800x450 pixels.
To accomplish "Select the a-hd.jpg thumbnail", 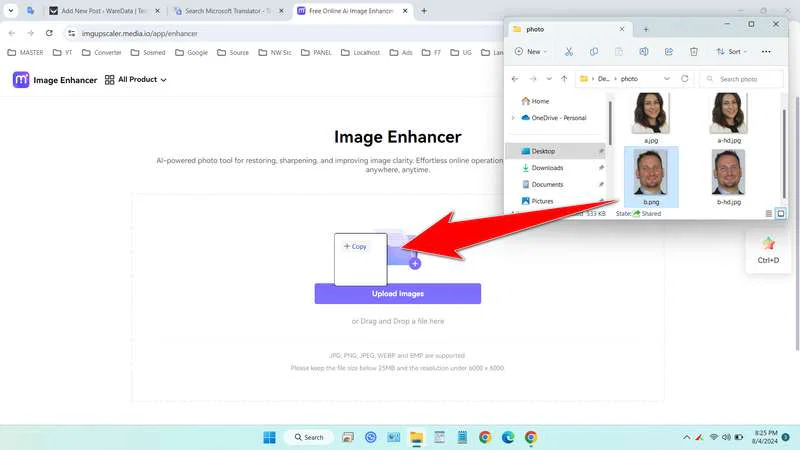I will (x=729, y=113).
